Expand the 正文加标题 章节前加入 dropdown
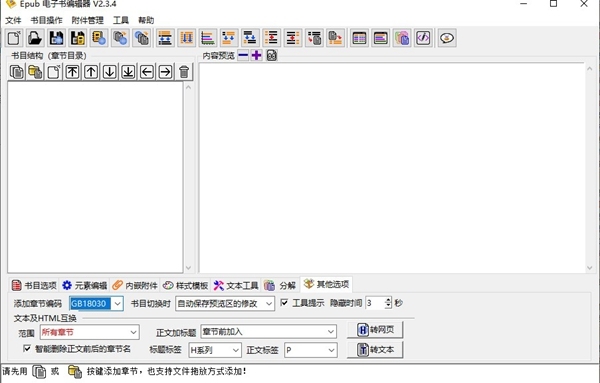Image resolution: width=600 pixels, height=383 pixels. click(331, 332)
